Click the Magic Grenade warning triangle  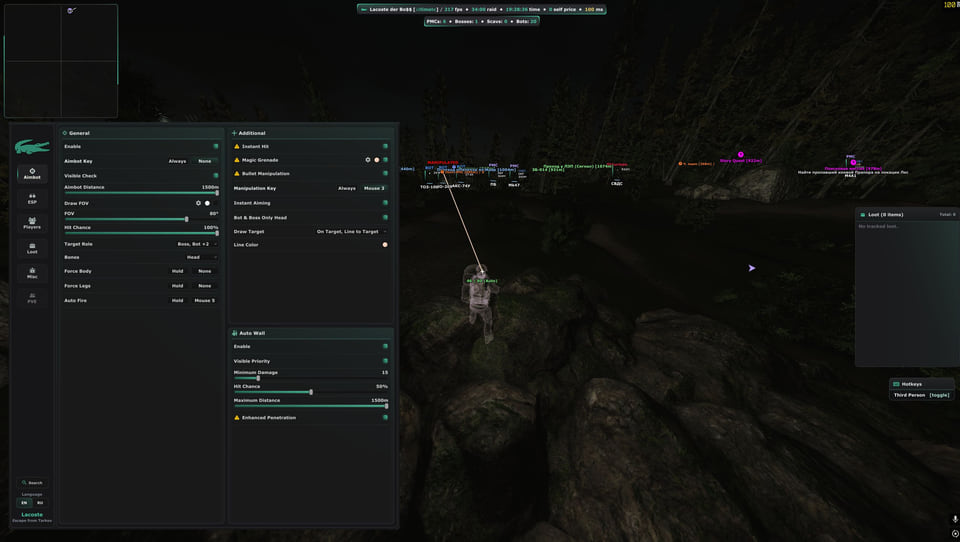click(x=237, y=160)
